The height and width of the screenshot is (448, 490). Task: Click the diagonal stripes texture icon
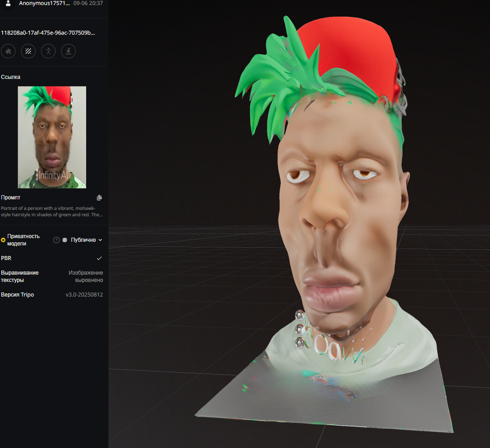(28, 51)
